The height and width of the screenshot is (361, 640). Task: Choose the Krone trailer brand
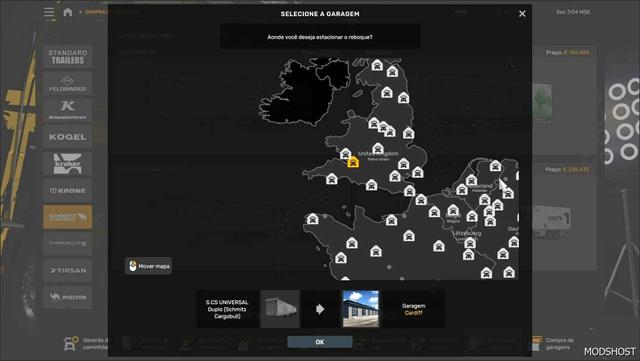[x=68, y=190]
